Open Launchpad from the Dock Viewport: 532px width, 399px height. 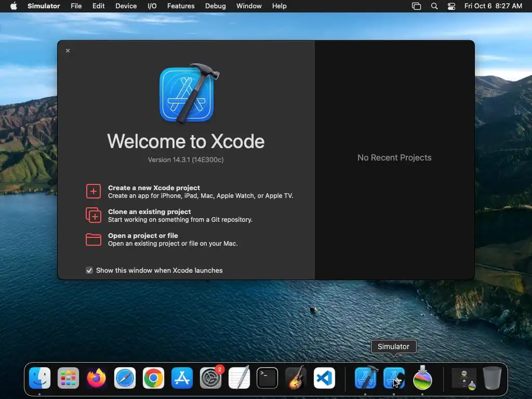click(68, 378)
